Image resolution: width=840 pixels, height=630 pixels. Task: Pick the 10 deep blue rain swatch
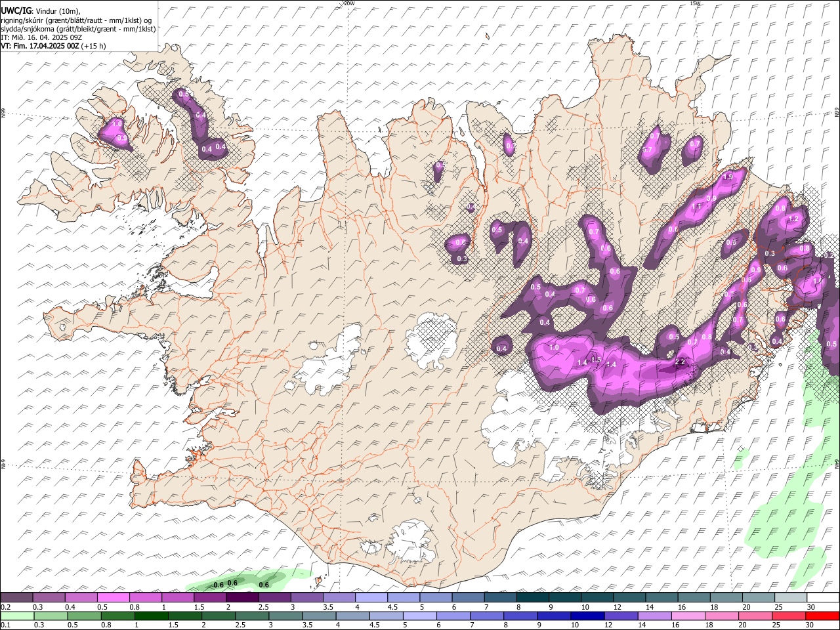coord(587,616)
